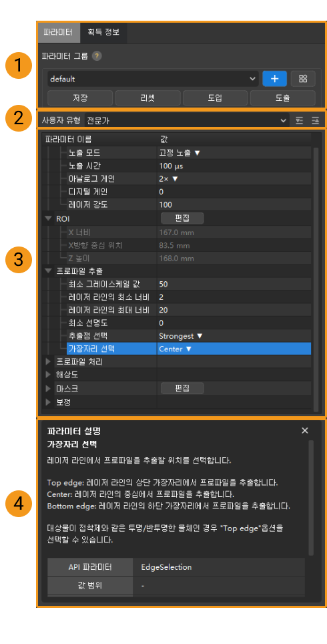Click the 편집 button in the ROI row
327x644 pixels.
182,218
